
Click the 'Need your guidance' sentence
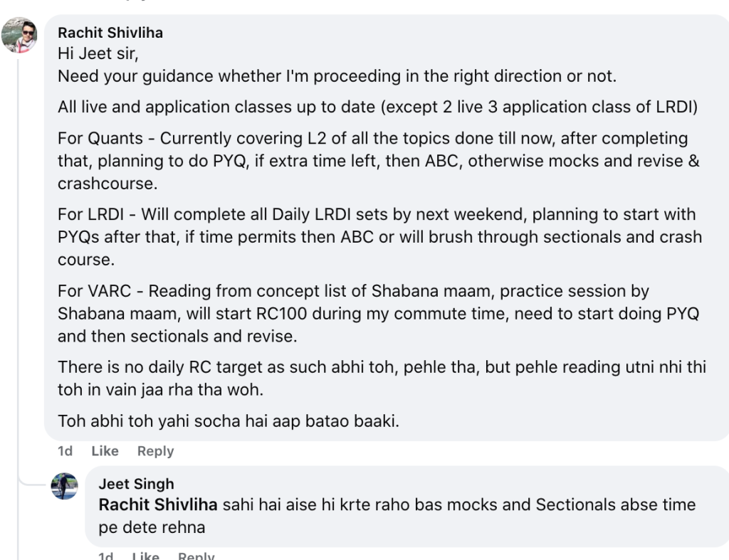[337, 76]
